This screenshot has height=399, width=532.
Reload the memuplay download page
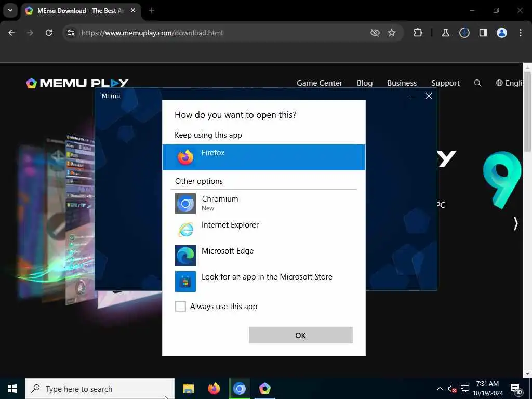pos(49,33)
